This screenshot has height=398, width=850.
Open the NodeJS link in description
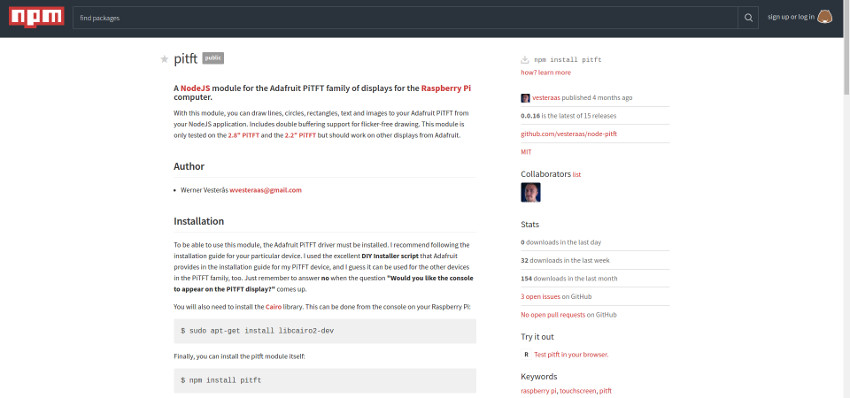click(195, 88)
